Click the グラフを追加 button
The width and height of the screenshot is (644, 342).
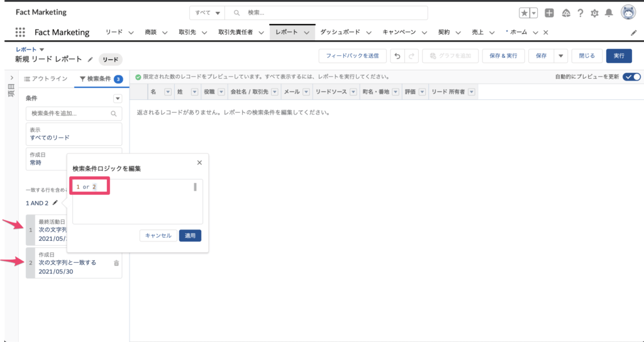(x=450, y=56)
